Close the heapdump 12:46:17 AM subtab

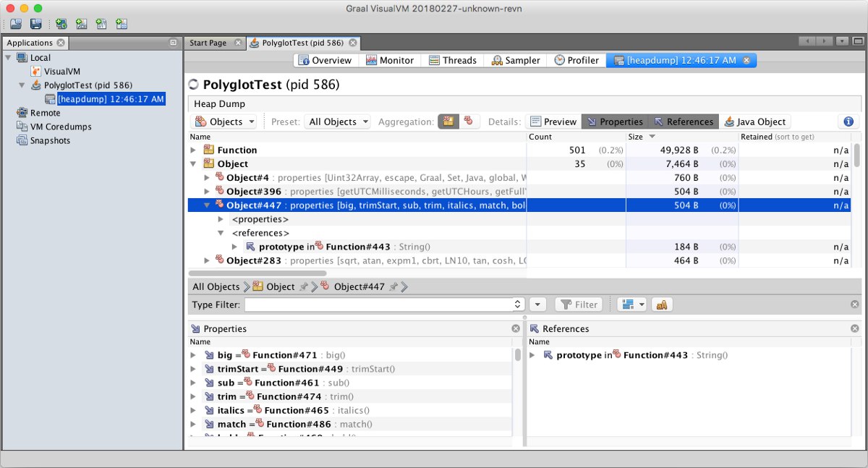tap(746, 60)
